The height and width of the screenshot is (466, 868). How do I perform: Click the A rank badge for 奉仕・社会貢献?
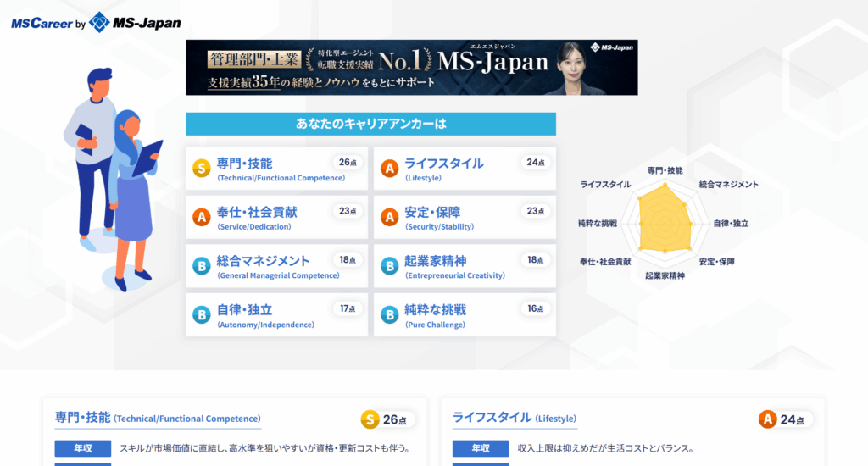coord(202,217)
